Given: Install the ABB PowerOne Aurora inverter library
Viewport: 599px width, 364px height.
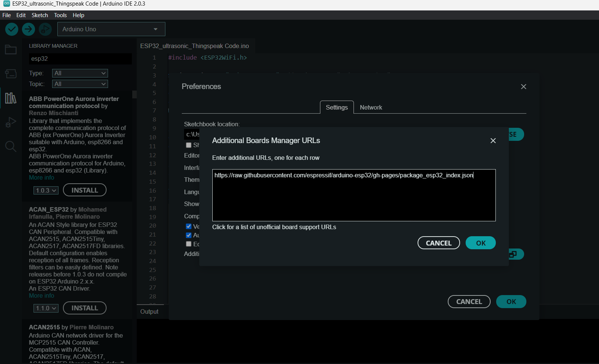Looking at the screenshot, I should click(x=85, y=190).
